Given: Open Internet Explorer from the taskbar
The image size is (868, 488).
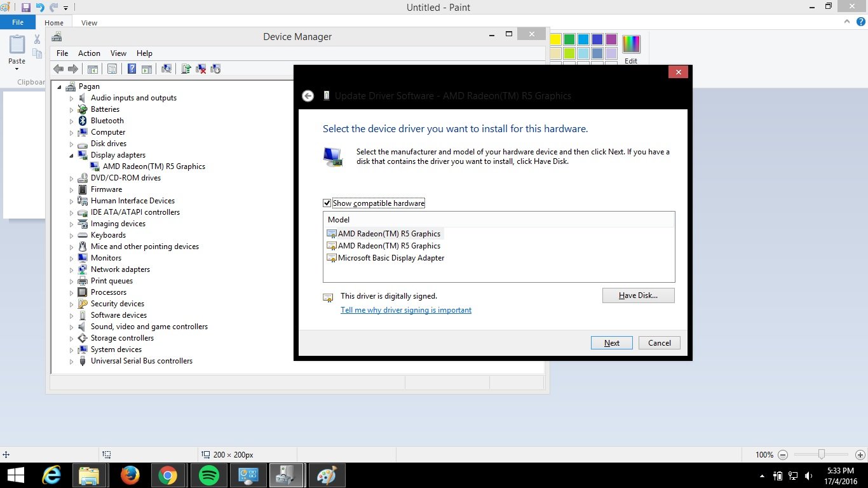Looking at the screenshot, I should [51, 475].
